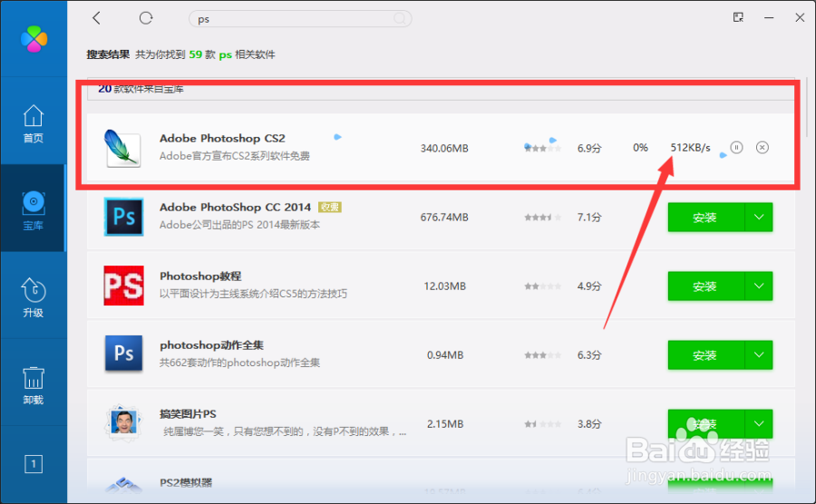Open the 宝库 software library tab

click(34, 209)
